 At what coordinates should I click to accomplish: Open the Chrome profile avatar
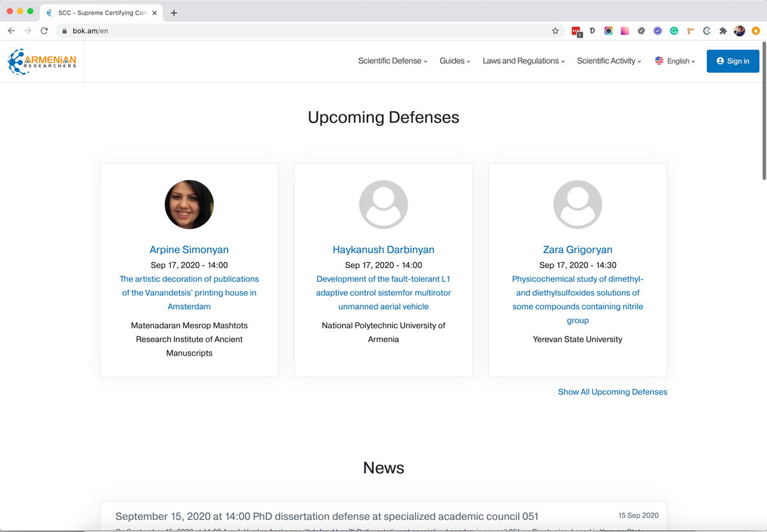click(x=740, y=31)
